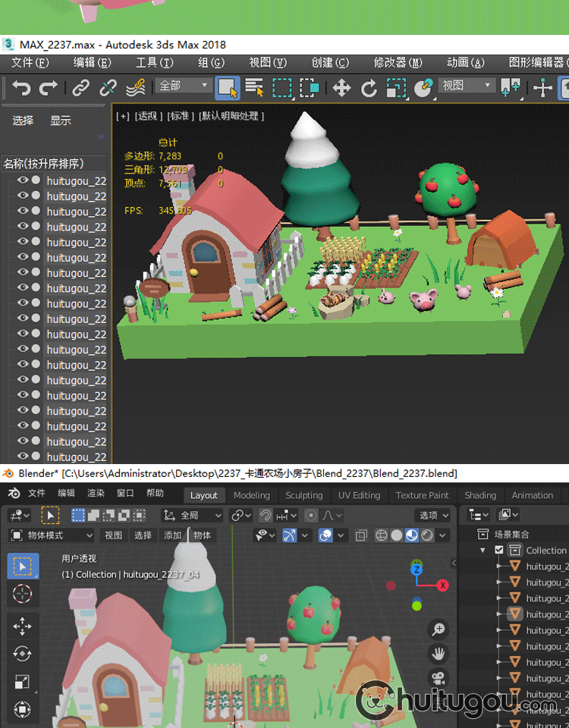Viewport: 569px width, 728px height.
Task: Hide the first huitugou_22 object via eye icon
Action: [23, 180]
